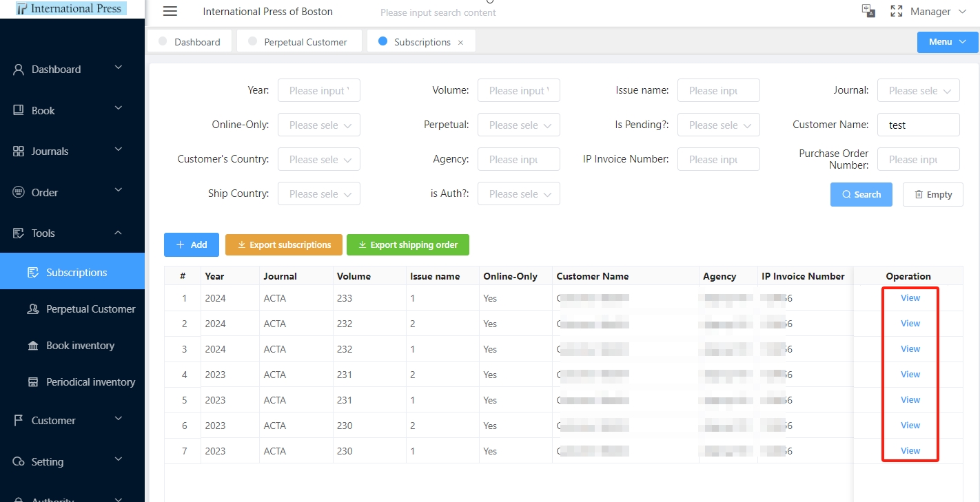Focus the Volume input field

click(x=518, y=90)
